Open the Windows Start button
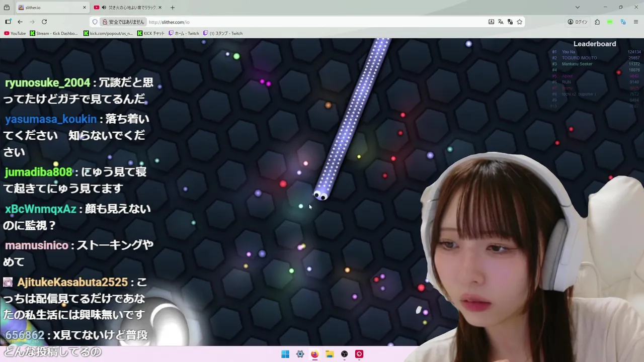 pyautogui.click(x=285, y=354)
